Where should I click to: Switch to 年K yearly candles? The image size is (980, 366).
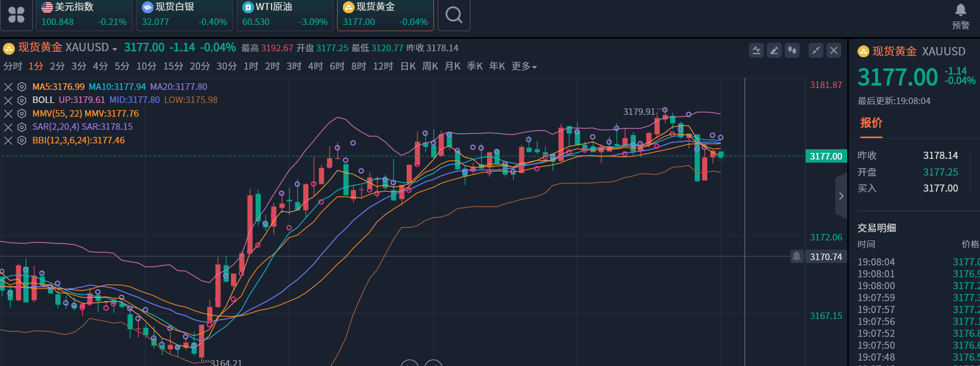point(497,67)
